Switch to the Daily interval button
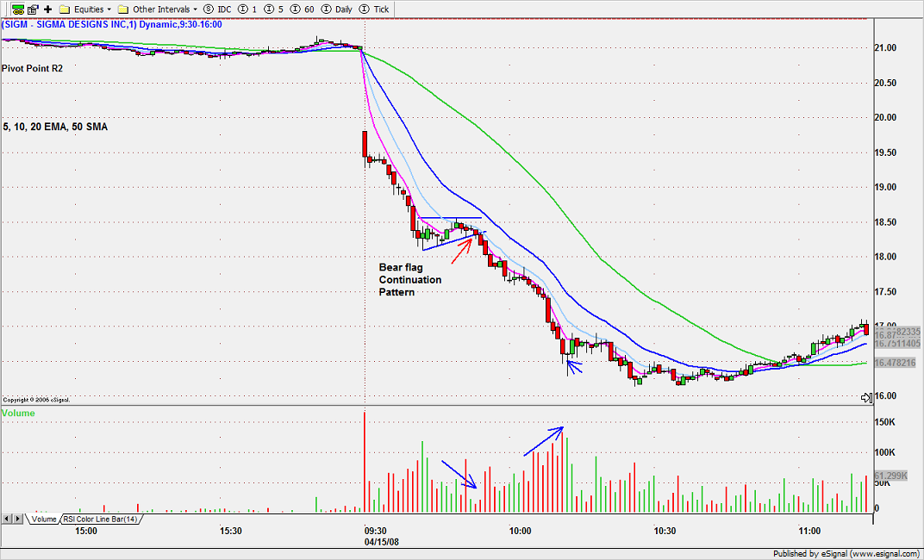Viewport: 924px width, 560px height. coord(338,9)
